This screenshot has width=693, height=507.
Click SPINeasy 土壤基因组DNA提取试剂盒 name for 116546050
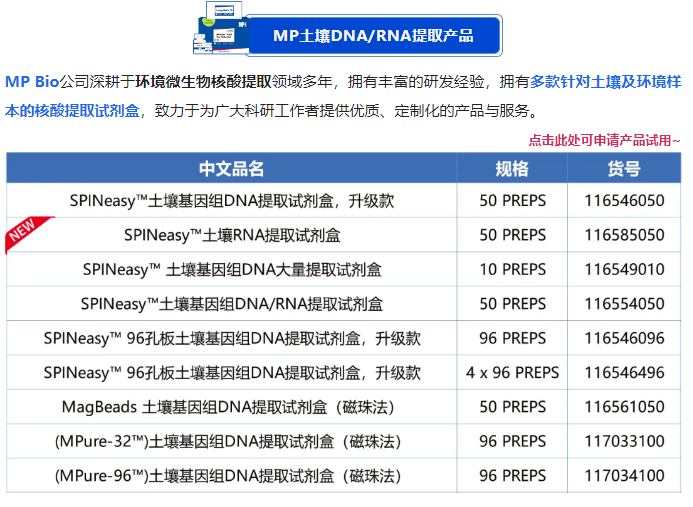click(x=232, y=201)
